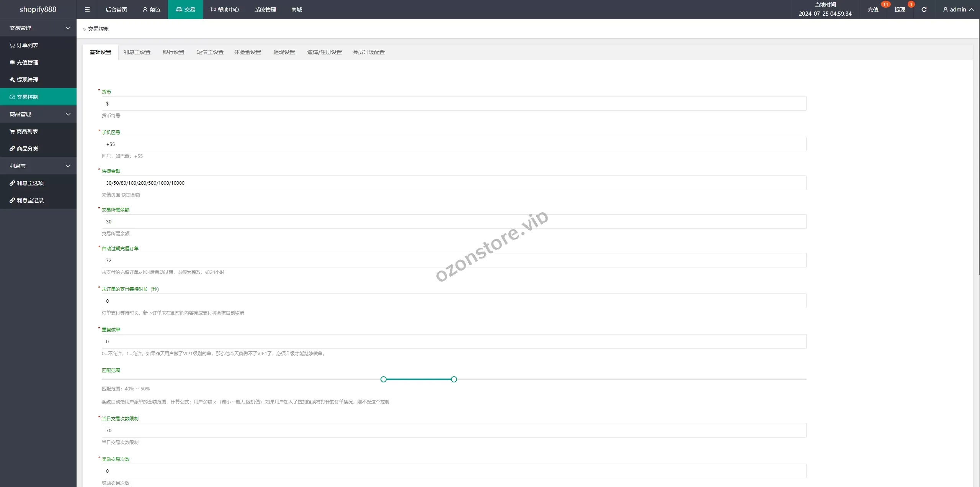
Task: Open 订单列表 with cart icon
Action: point(27,45)
